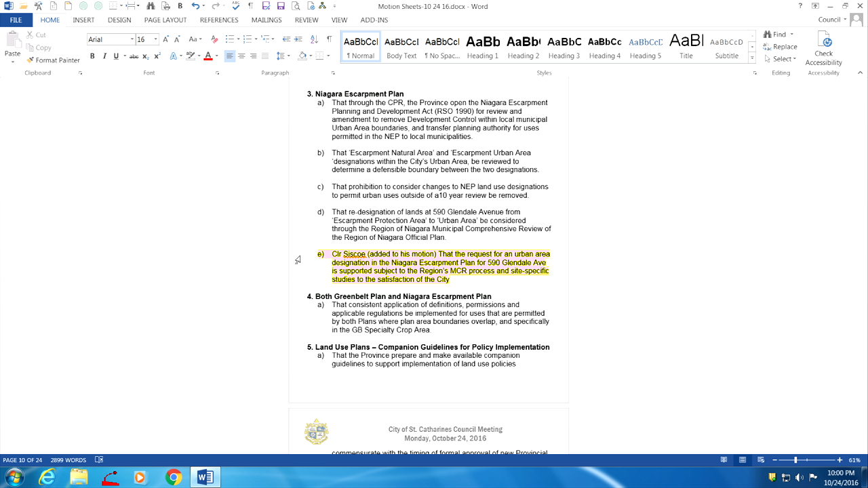Expand Styles gallery More button

click(x=752, y=59)
